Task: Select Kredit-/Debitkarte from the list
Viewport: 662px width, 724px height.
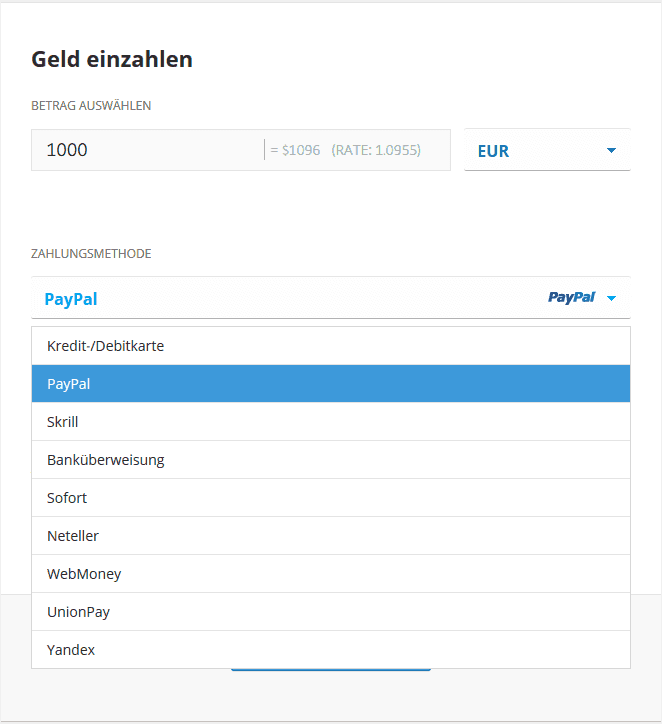Action: click(330, 346)
